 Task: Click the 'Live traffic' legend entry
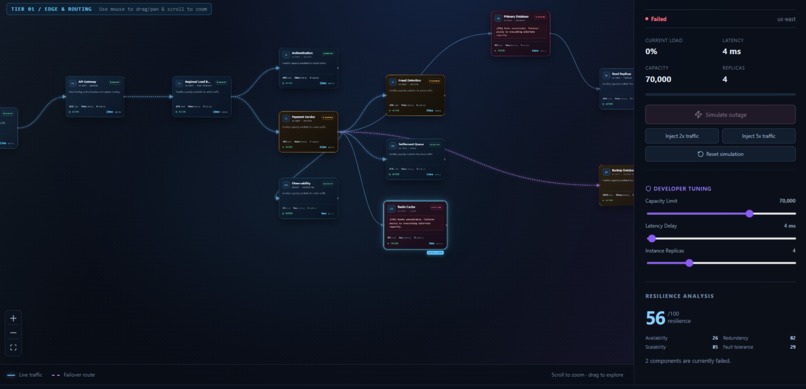(x=25, y=375)
